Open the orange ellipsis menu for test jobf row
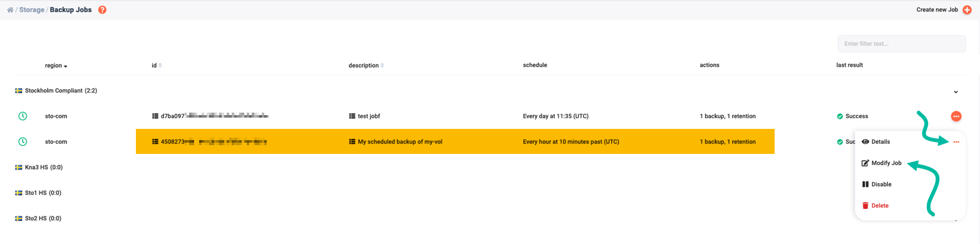 point(956,116)
